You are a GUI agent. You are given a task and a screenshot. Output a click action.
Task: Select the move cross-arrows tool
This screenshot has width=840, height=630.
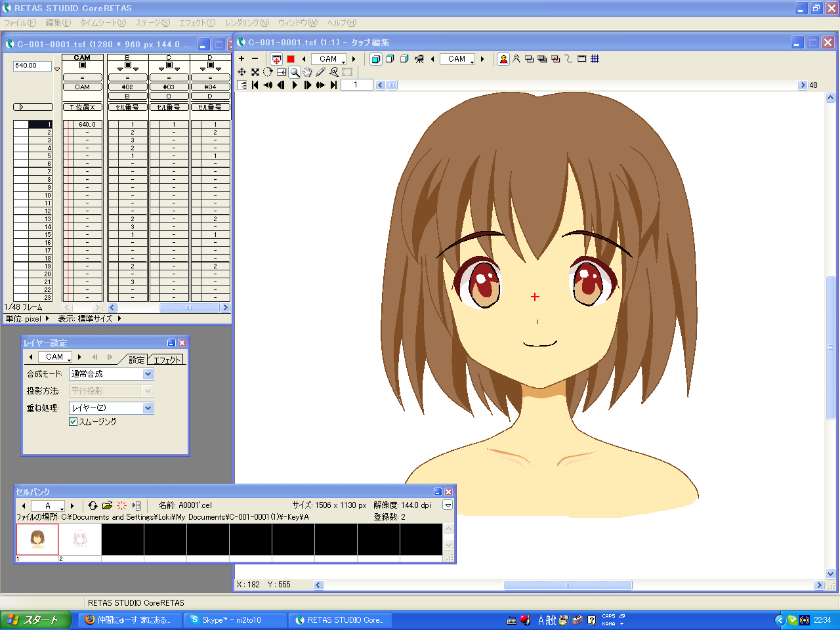241,72
